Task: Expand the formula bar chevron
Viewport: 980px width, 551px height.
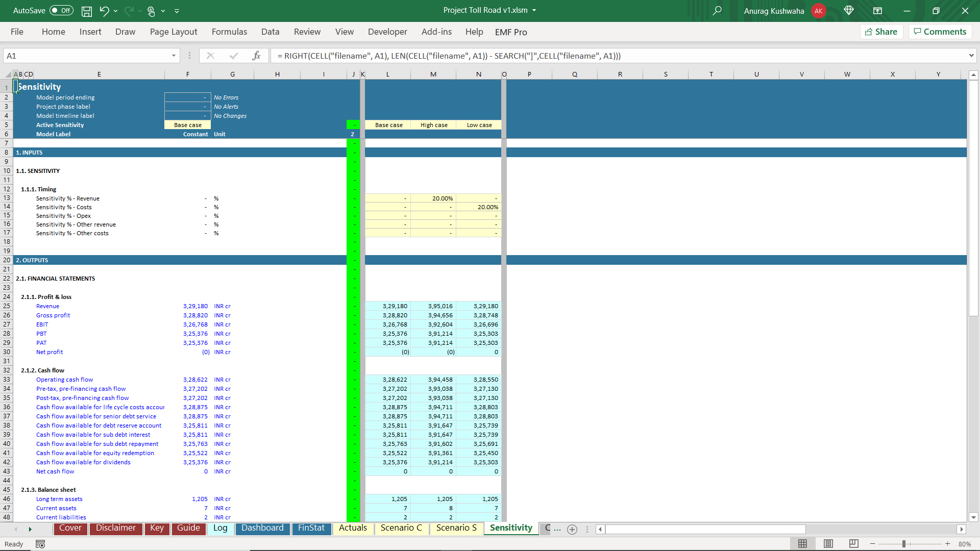Action: point(971,56)
